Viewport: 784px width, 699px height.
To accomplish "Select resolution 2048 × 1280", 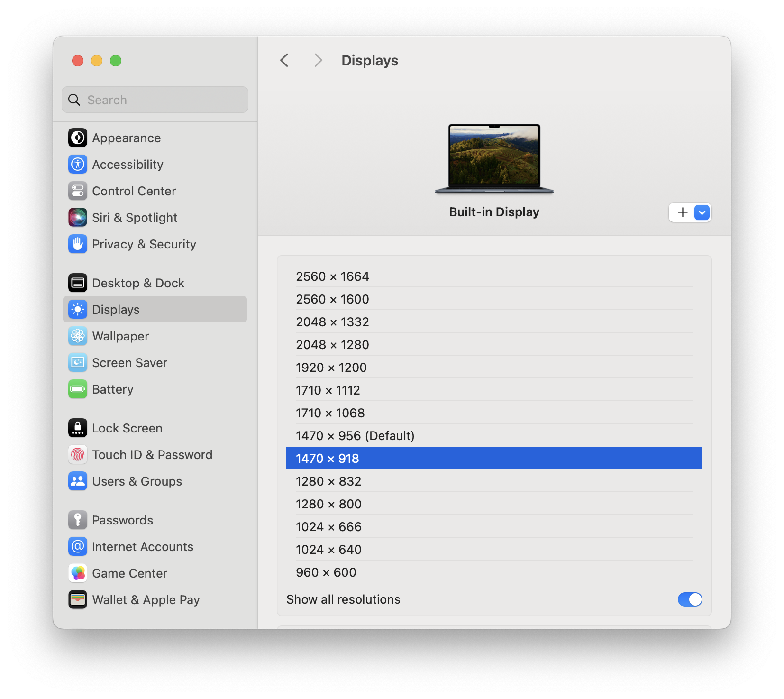I will pyautogui.click(x=494, y=345).
